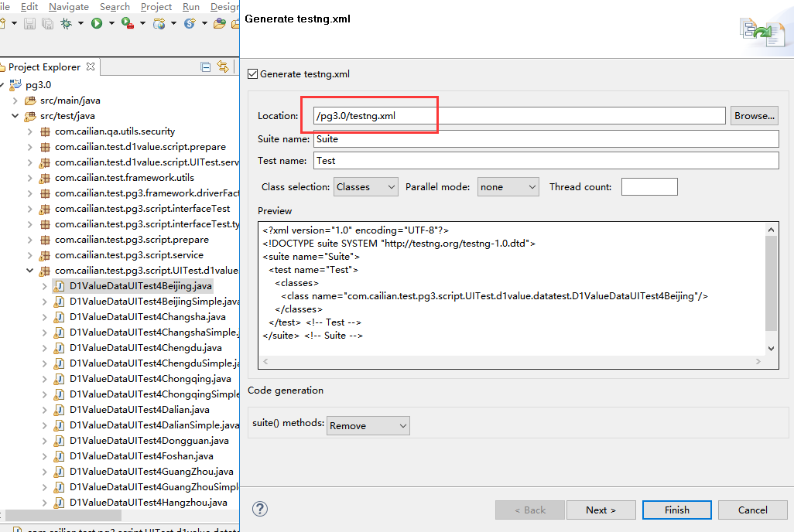Click the src/test/java source folder icon

(x=30, y=116)
